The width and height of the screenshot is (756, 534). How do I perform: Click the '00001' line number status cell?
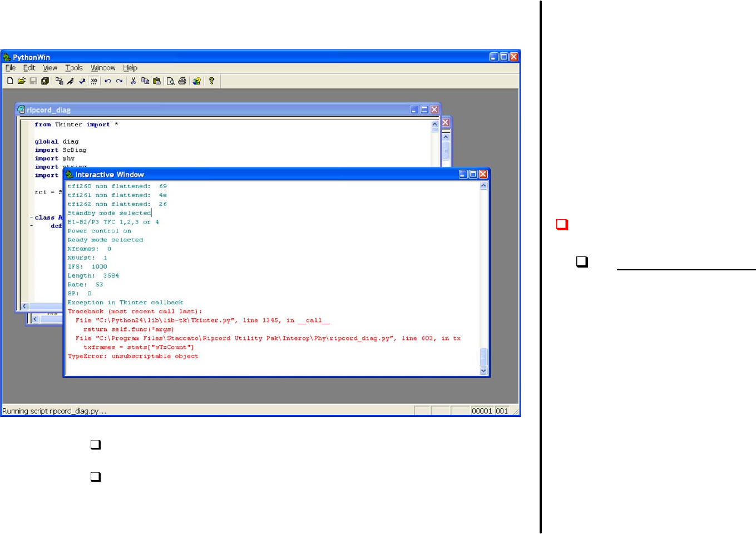click(x=482, y=411)
